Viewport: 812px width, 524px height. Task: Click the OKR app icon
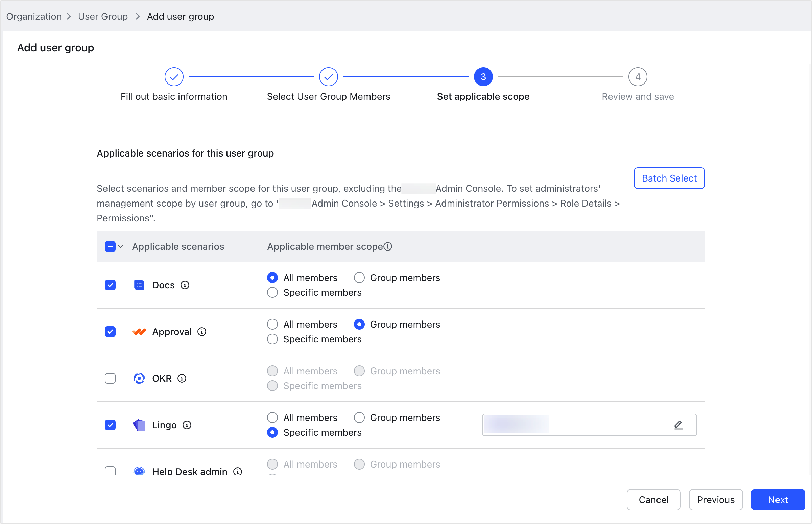point(139,378)
